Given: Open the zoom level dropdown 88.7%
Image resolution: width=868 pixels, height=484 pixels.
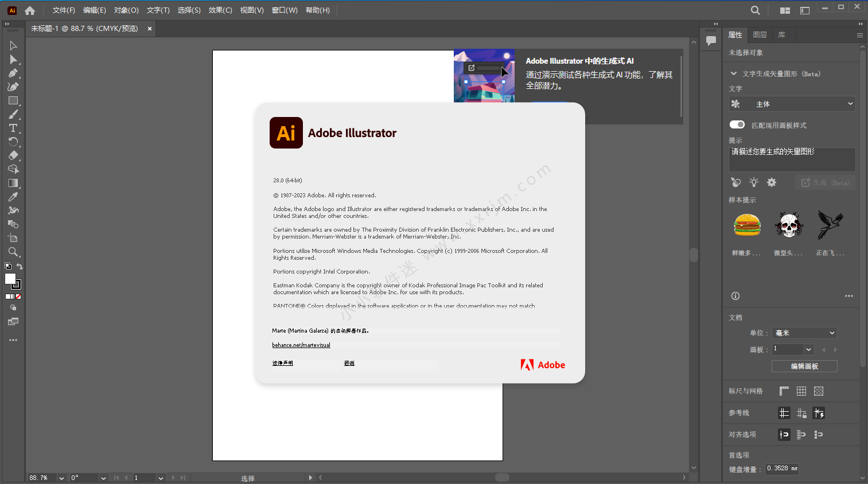Looking at the screenshot, I should (61, 478).
